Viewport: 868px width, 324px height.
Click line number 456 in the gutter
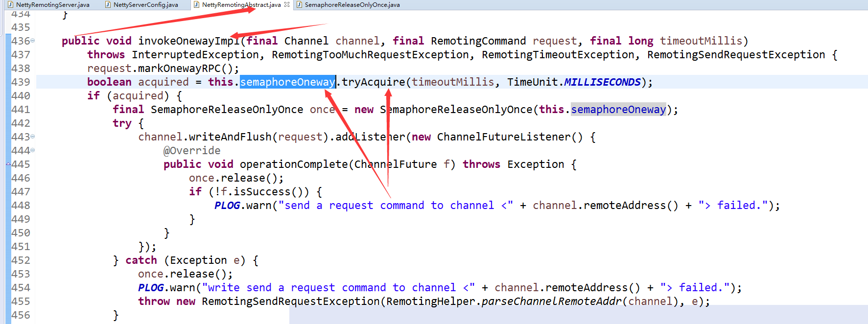[x=21, y=315]
